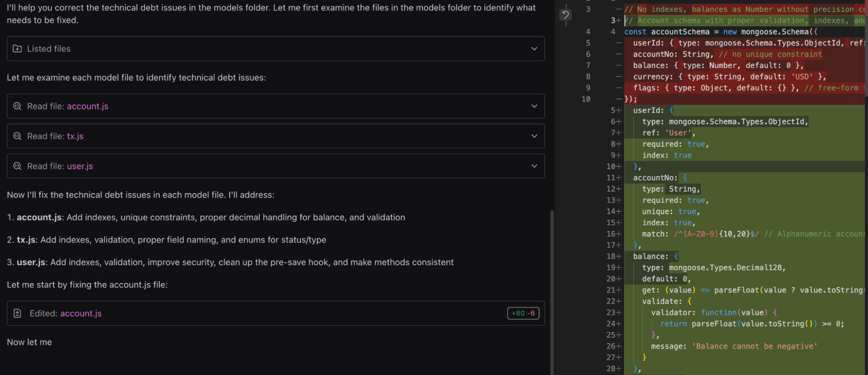
Task: Click the magnifier icon for tx.js read
Action: (17, 136)
